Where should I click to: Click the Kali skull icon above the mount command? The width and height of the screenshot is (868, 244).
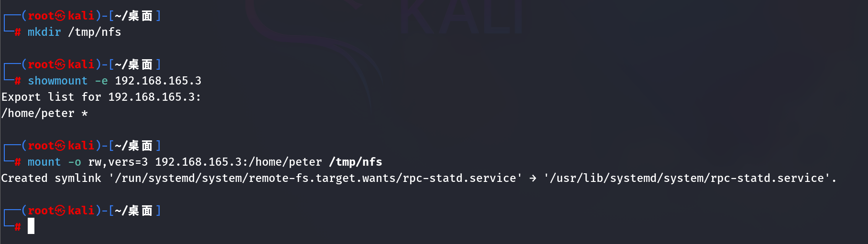[x=60, y=146]
